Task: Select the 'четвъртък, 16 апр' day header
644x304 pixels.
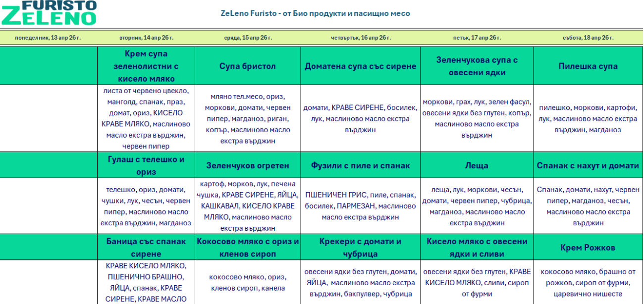Action: tap(361, 37)
